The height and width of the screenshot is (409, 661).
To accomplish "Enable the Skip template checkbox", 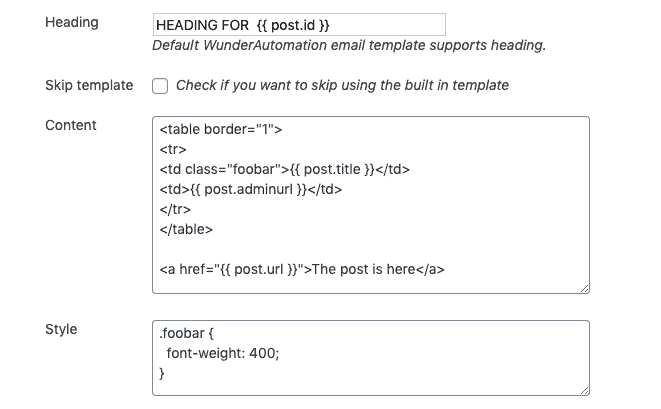I will [x=160, y=86].
